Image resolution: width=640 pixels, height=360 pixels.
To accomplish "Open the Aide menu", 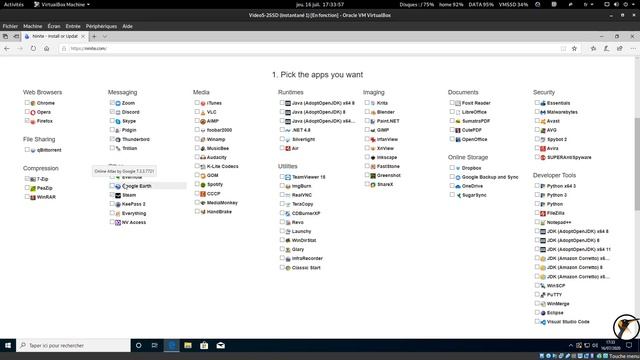I will (127, 26).
